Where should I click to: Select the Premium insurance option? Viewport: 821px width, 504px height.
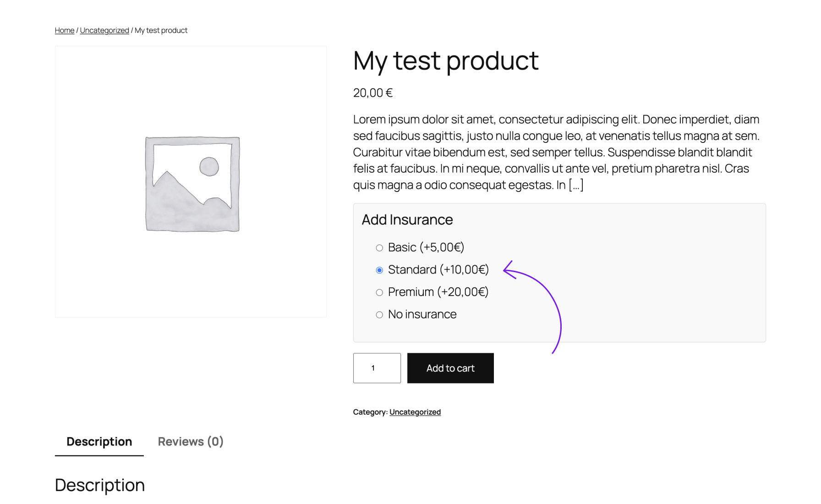pos(379,292)
